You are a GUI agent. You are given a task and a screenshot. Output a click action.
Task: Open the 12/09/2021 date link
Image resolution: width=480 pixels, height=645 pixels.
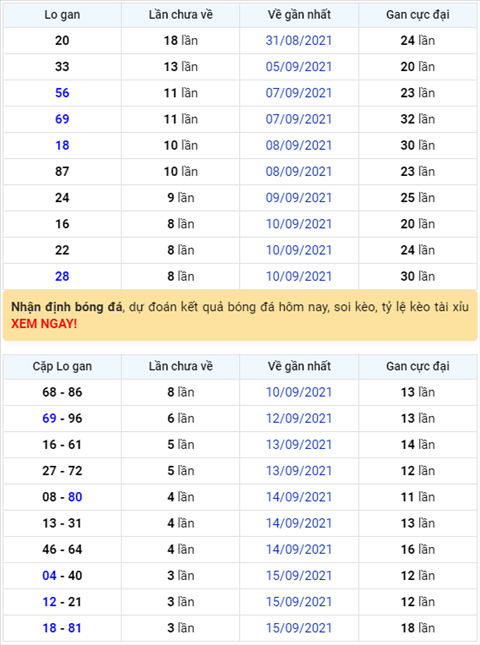299,419
